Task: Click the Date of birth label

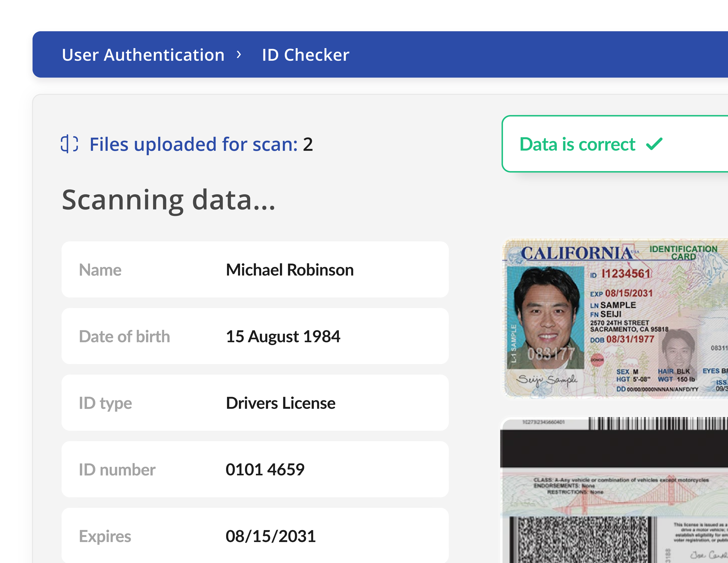Action: (x=124, y=336)
